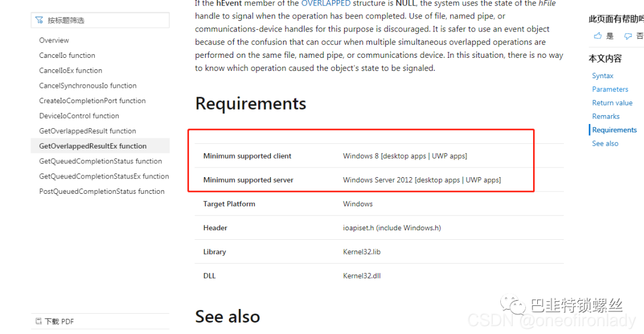Jump to Requirements in page contents
The height and width of the screenshot is (334, 644).
pos(614,130)
